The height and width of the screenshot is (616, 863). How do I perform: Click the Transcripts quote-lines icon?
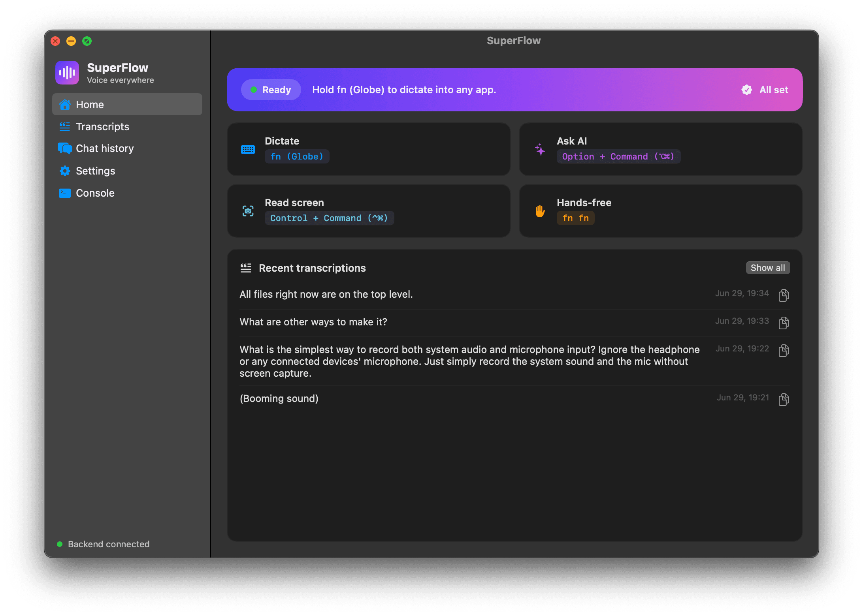tap(65, 127)
